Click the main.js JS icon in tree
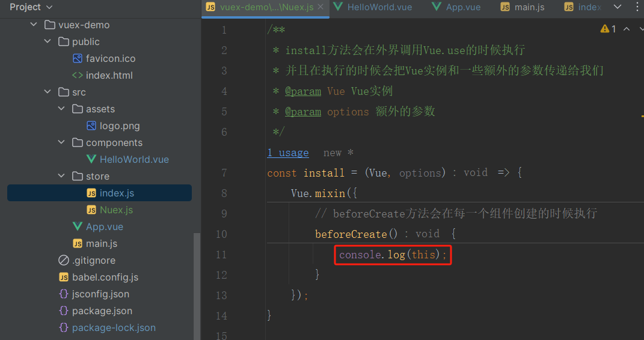Screen dimensions: 644x340 coord(77,244)
